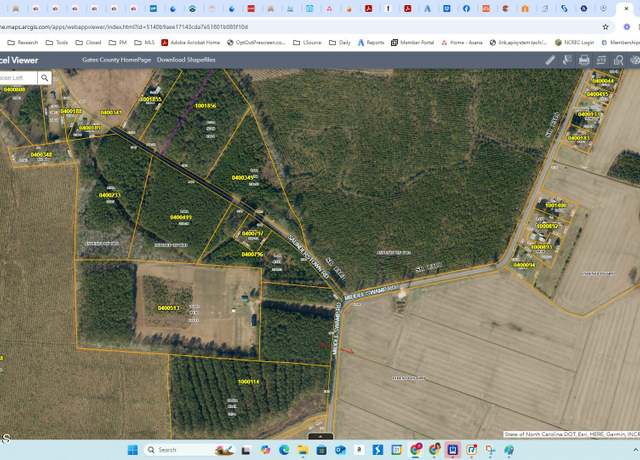640x460 pixels.
Task: Click the parcel search input field
Action: click(x=18, y=78)
